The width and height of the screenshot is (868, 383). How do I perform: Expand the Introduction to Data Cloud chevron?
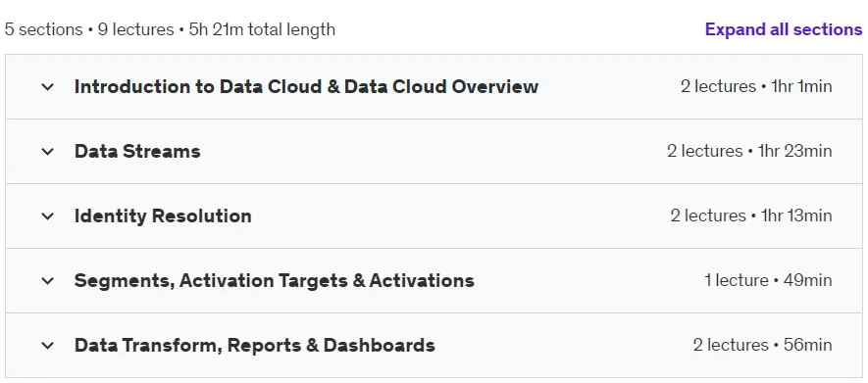pyautogui.click(x=48, y=87)
